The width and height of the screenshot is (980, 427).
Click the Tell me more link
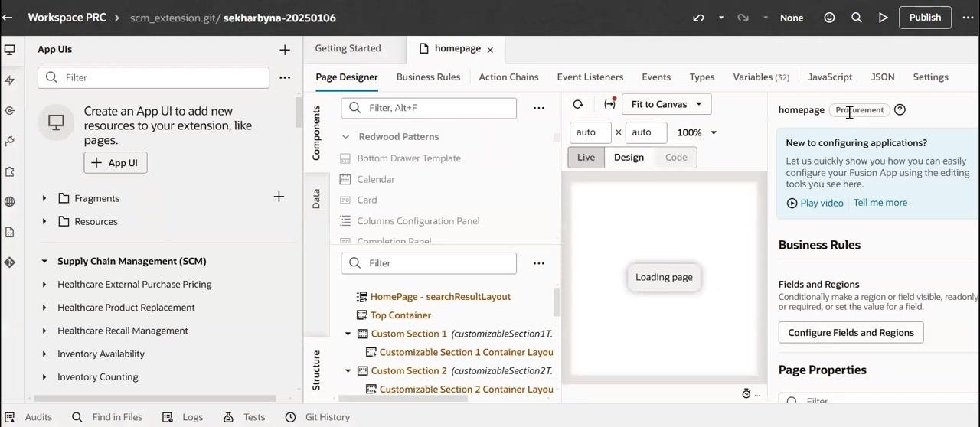tap(880, 203)
